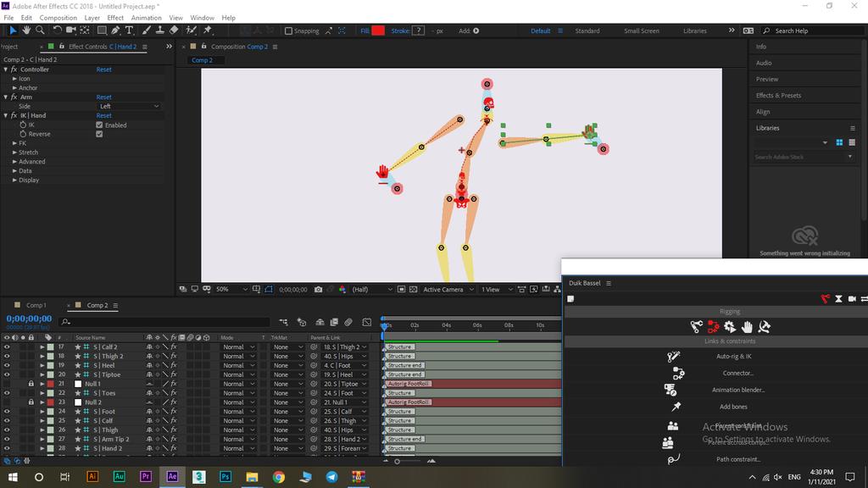
Task: Expand the Advanced property group
Action: (15, 162)
